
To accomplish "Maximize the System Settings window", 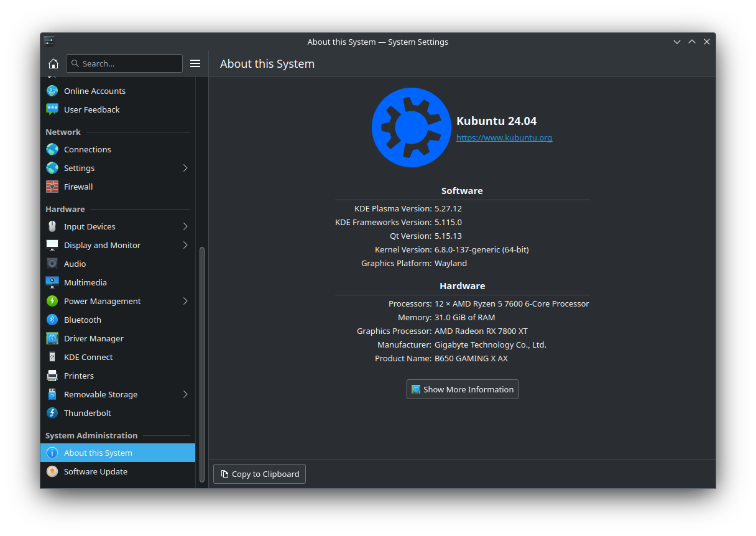I will 692,42.
